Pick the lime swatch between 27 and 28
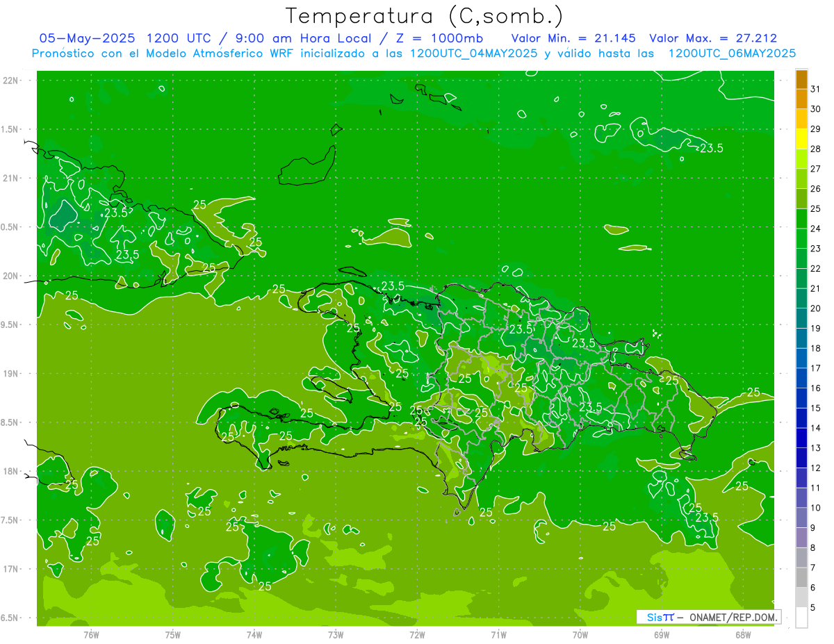834x644 pixels. (801, 159)
